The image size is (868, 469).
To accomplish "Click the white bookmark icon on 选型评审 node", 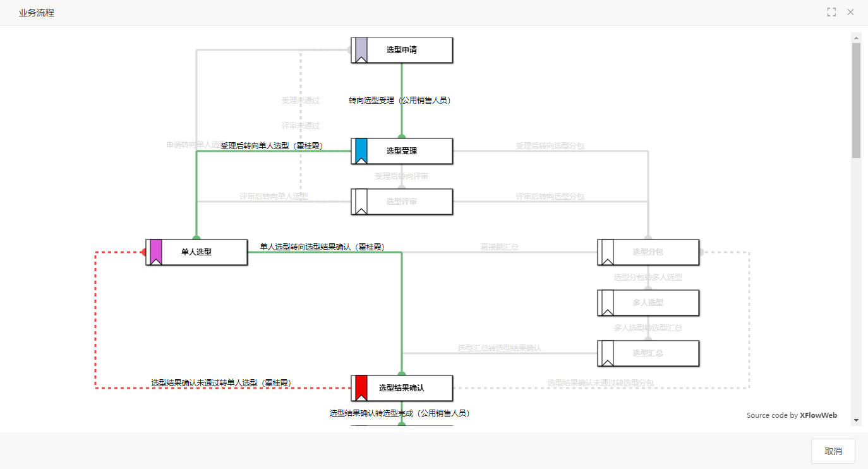I will 361,202.
